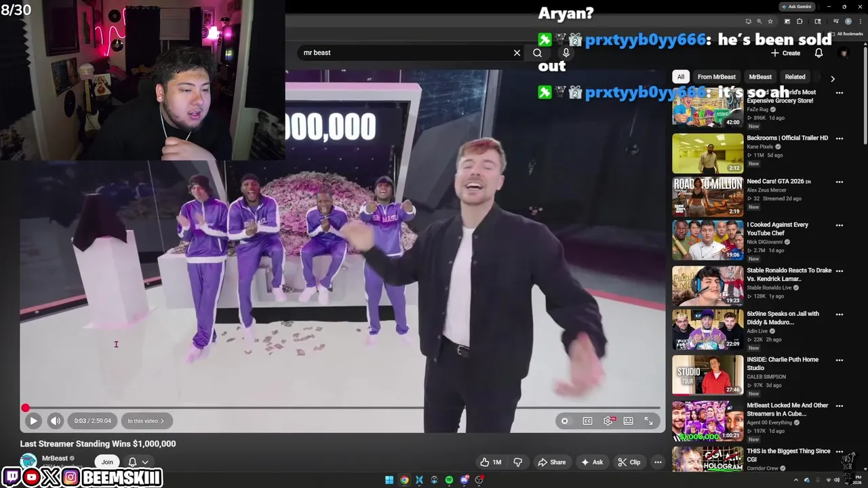The image size is (868, 488).
Task: Share the video
Action: coord(551,462)
